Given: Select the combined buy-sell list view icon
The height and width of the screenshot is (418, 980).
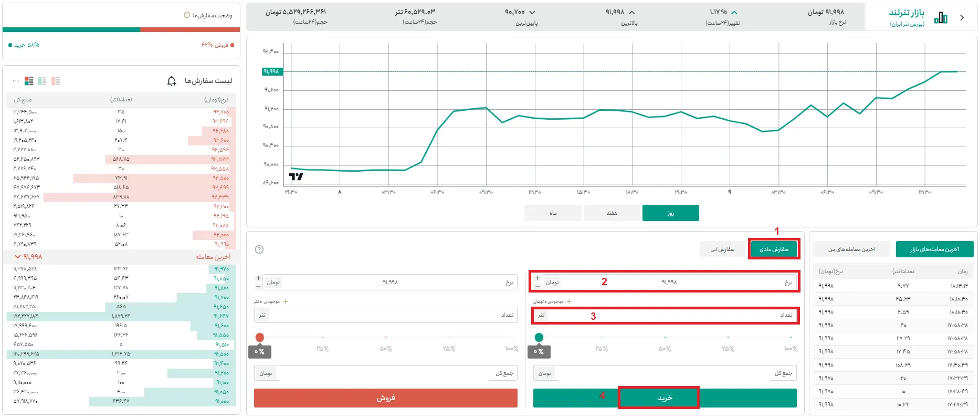Looking at the screenshot, I should coord(29,81).
